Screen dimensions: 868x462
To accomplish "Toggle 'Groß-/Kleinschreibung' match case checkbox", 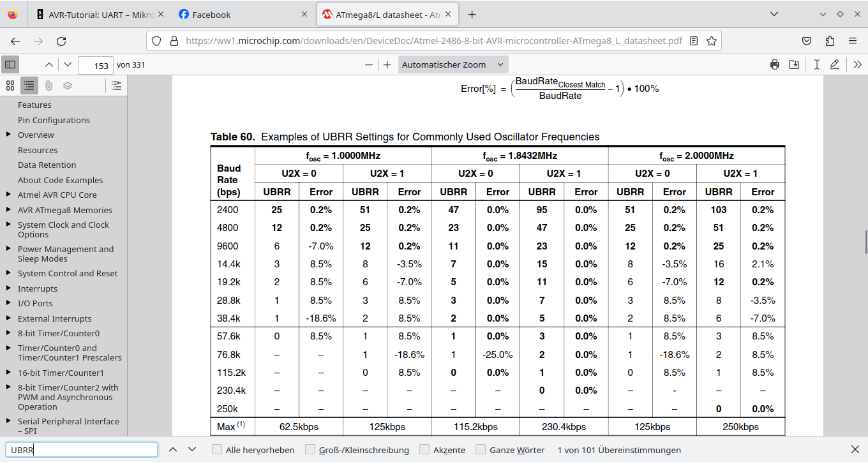I will pyautogui.click(x=310, y=450).
